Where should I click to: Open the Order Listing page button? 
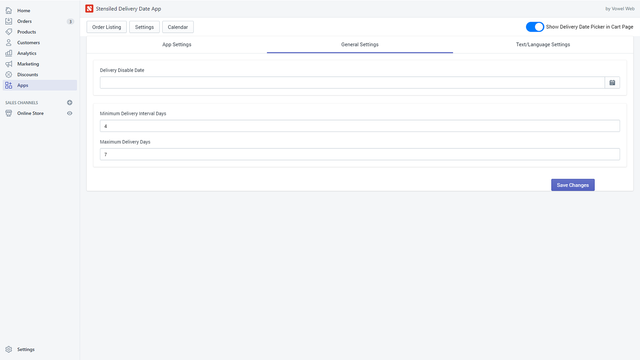(107, 27)
